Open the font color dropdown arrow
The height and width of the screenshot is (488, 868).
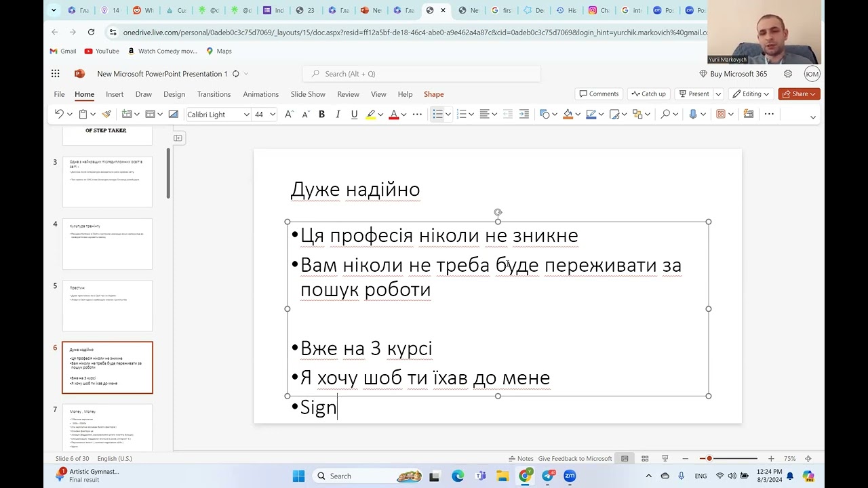point(403,115)
